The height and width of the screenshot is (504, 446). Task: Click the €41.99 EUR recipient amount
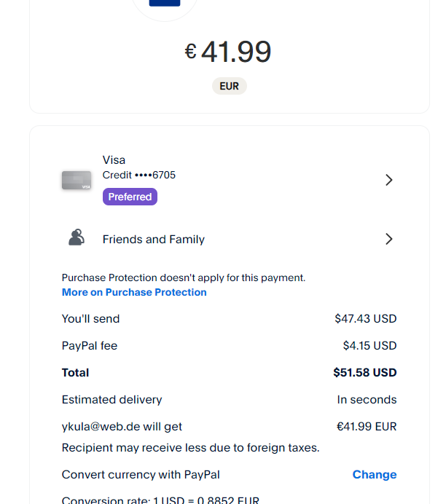pos(366,426)
